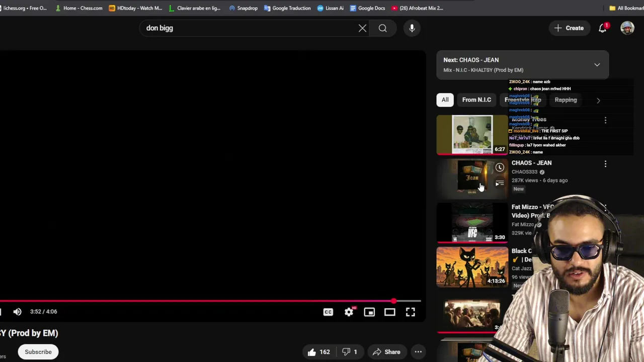
Task: Open the Fat Mizzo video title
Action: click(532, 211)
